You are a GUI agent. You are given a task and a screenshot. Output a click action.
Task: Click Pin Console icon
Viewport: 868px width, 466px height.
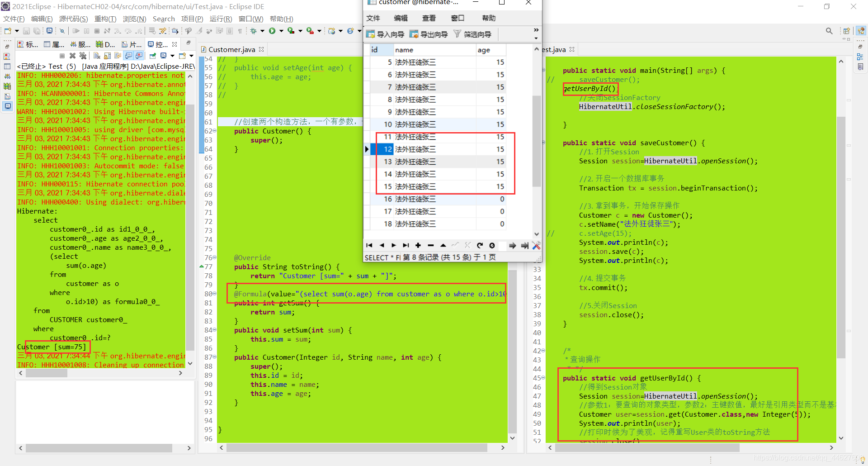[x=153, y=56]
